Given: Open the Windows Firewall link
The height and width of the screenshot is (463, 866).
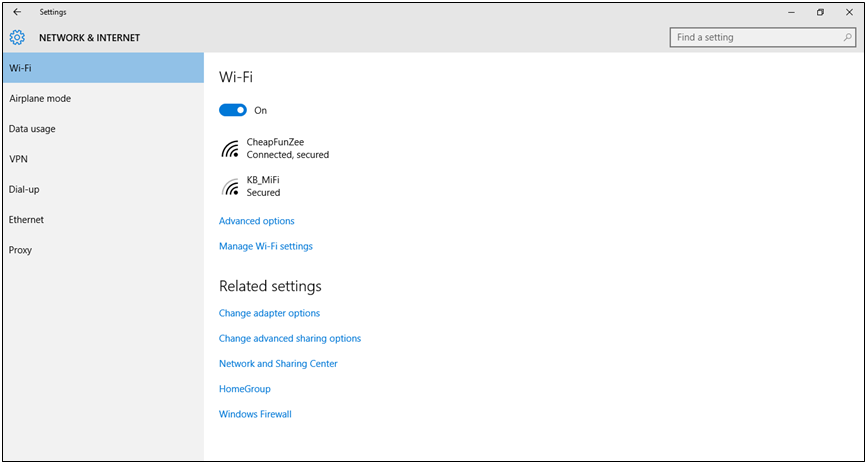Looking at the screenshot, I should coord(255,414).
